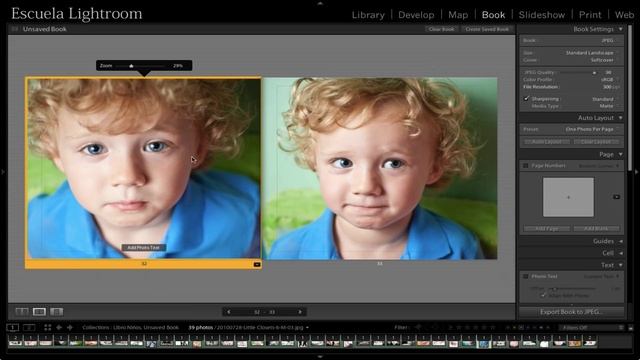Click change page layout button on left page

click(x=257, y=264)
